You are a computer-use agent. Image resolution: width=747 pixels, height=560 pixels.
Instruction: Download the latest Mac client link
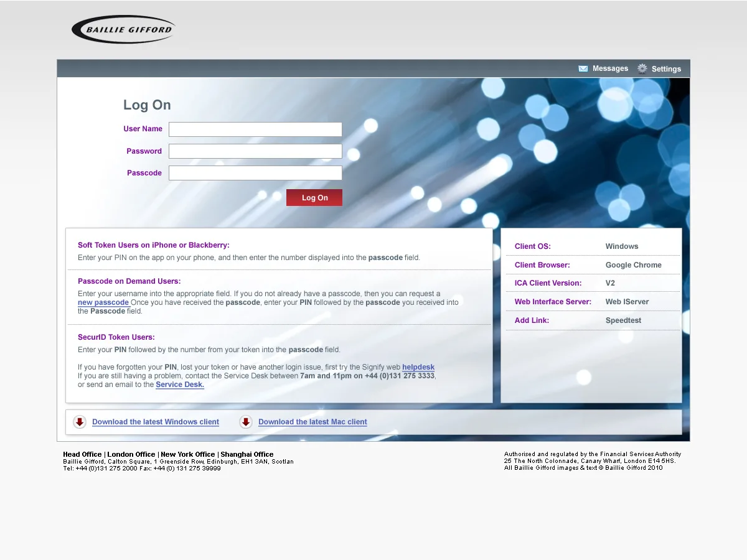click(x=312, y=422)
